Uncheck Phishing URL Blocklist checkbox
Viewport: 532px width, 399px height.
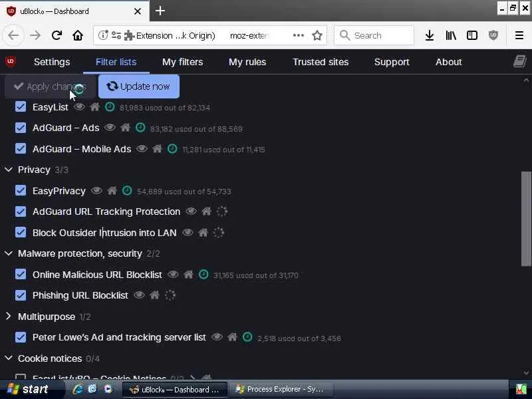pos(21,295)
